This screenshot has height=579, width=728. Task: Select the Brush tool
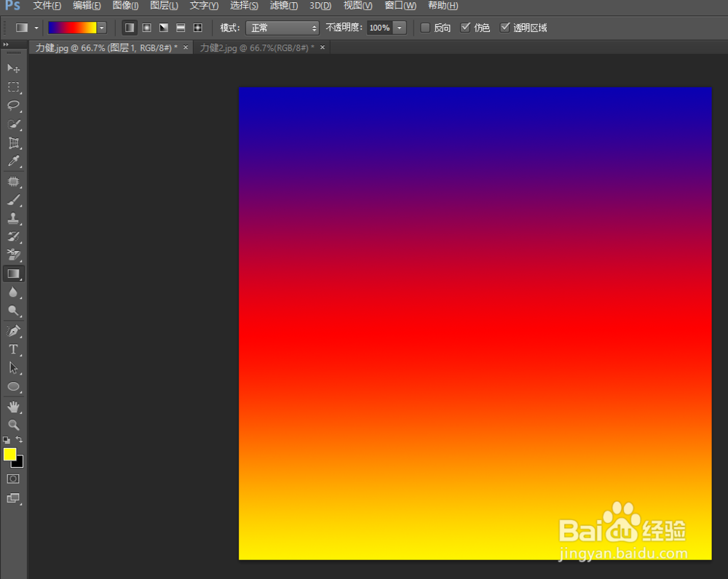coord(13,200)
